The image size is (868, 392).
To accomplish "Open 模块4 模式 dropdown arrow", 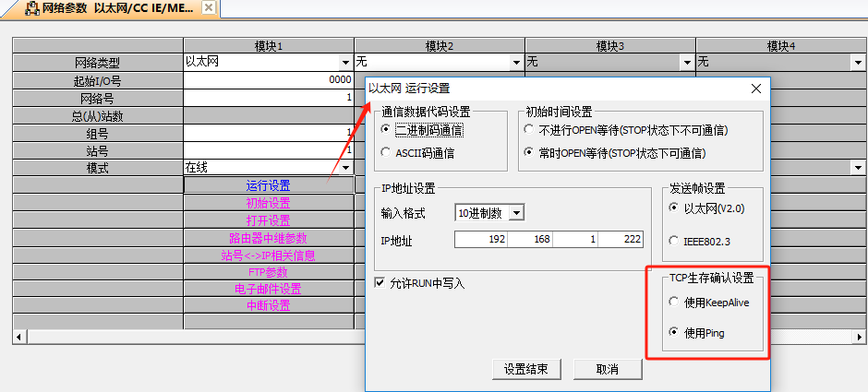I will (859, 168).
